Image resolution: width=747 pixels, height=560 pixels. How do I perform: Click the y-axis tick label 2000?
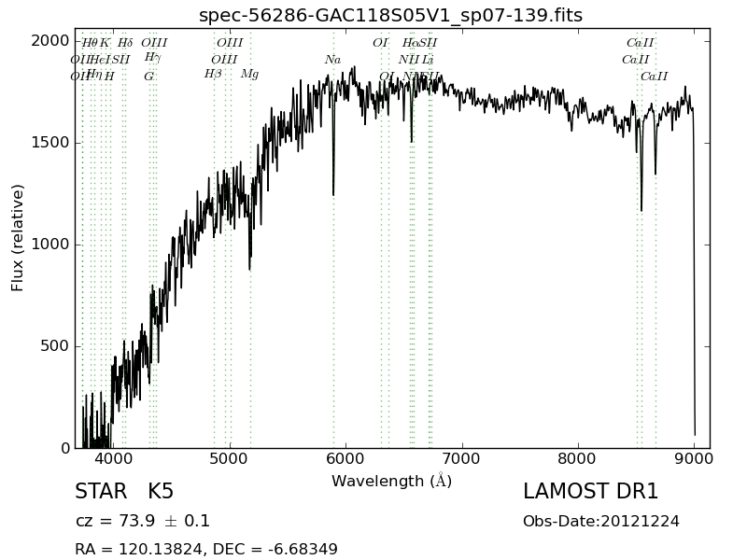50,41
